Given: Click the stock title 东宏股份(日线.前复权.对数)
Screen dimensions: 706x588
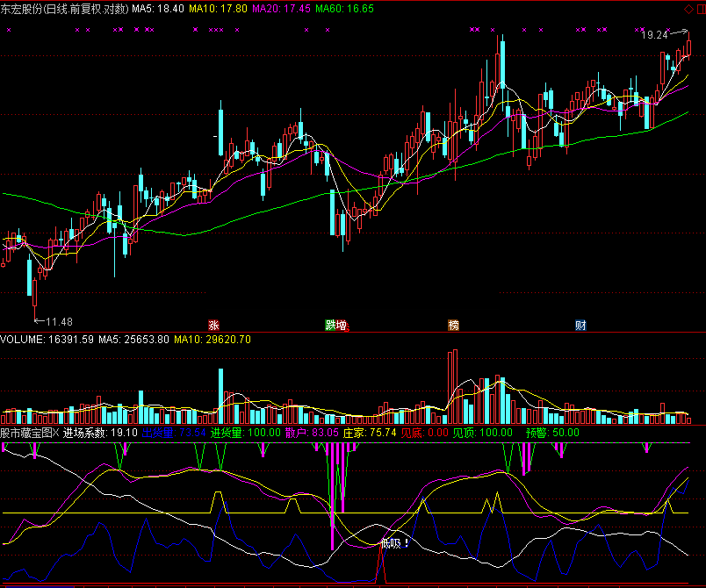Looking at the screenshot, I should coord(64,9).
